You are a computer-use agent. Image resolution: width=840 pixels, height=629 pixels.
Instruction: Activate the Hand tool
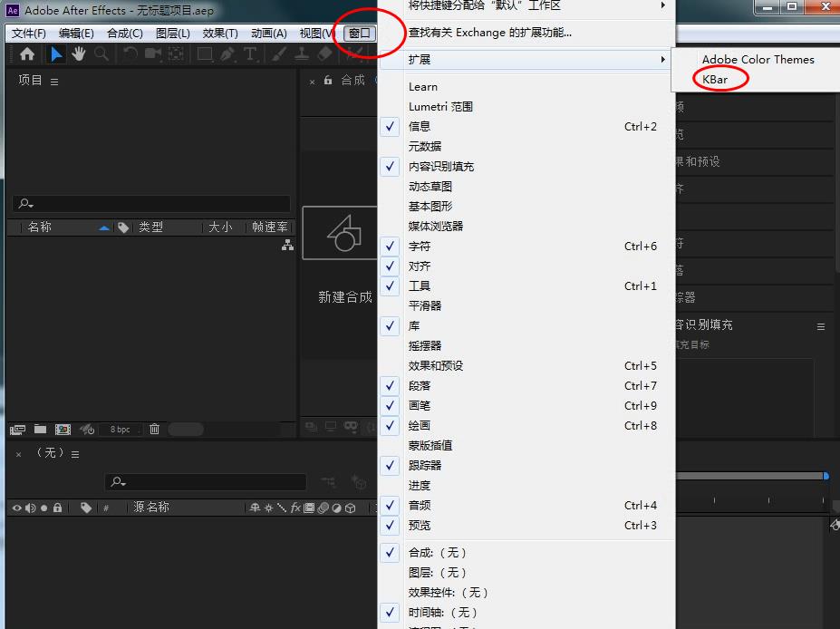[79, 56]
